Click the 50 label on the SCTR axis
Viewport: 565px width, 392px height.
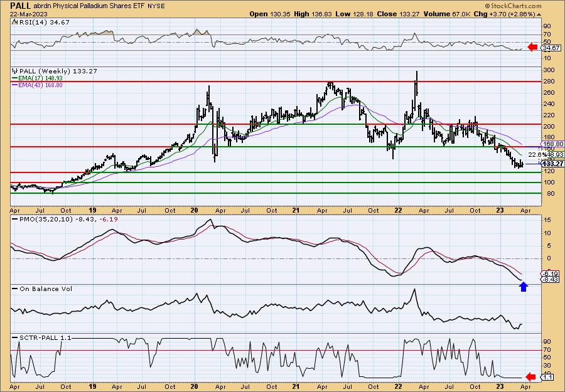click(547, 358)
